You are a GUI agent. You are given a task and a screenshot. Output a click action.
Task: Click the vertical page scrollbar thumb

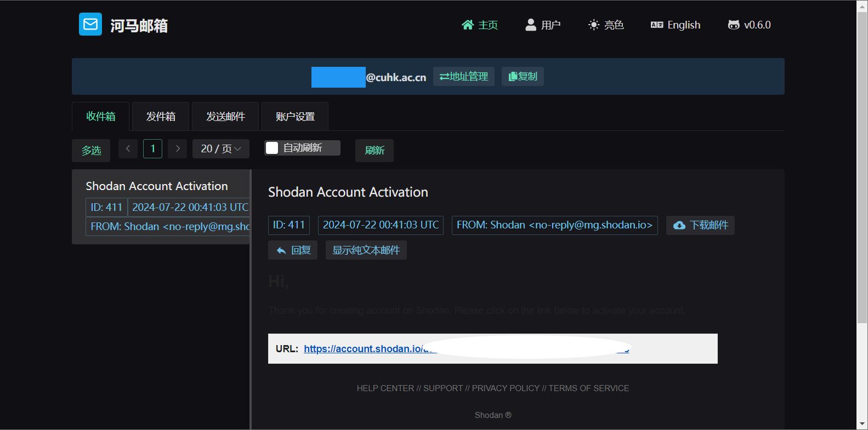tap(862, 167)
